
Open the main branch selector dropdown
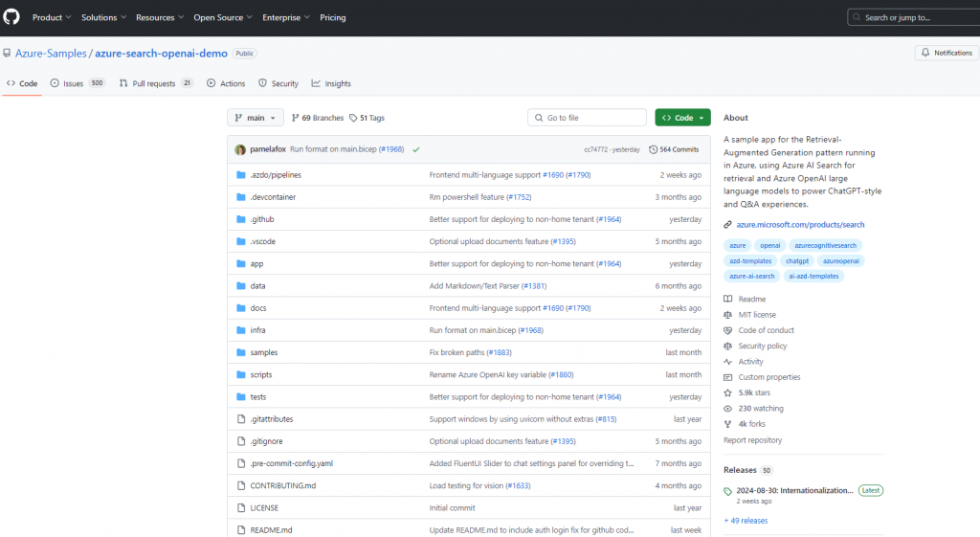(255, 118)
